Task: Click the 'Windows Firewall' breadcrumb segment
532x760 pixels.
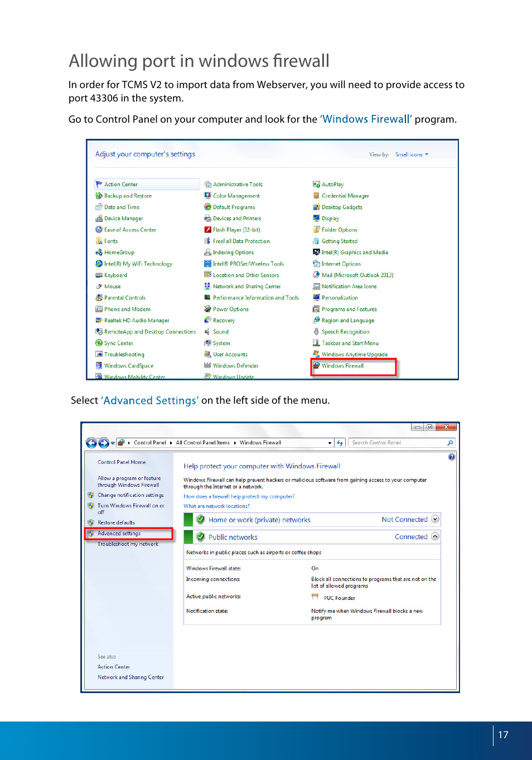Action: [260, 443]
